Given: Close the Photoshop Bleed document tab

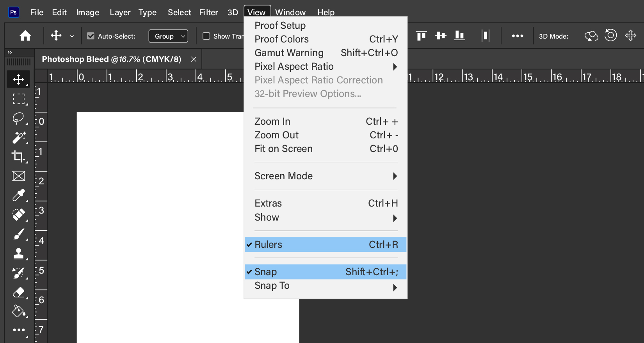Looking at the screenshot, I should click(x=194, y=59).
